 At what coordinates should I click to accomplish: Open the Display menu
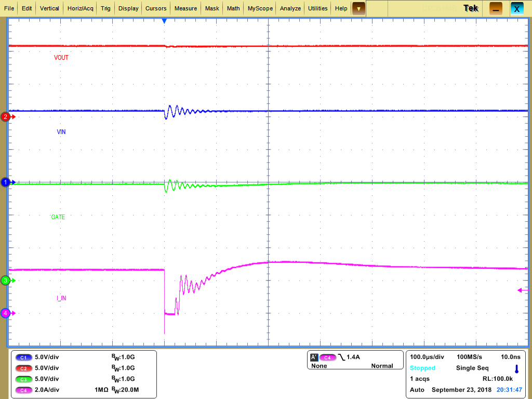(x=128, y=8)
